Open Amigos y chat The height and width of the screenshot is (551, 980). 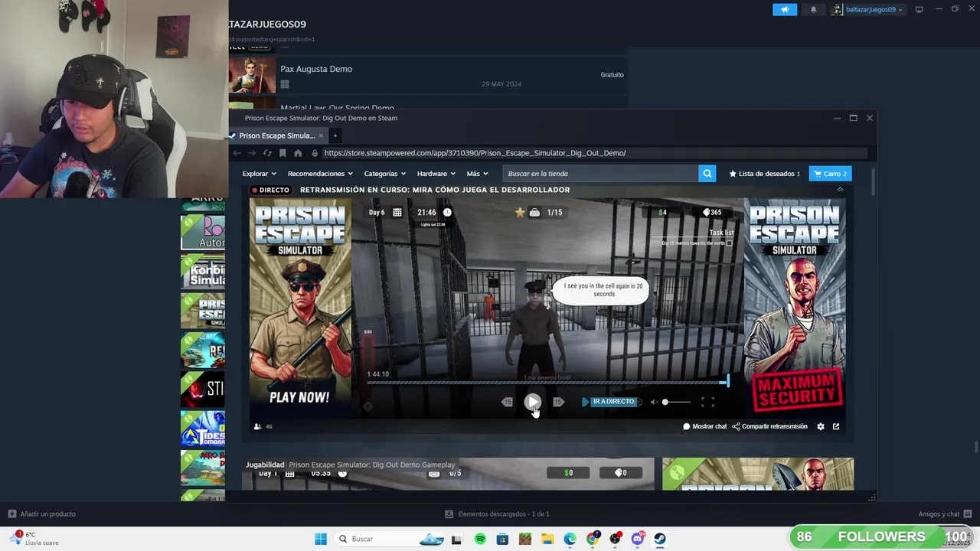click(945, 514)
